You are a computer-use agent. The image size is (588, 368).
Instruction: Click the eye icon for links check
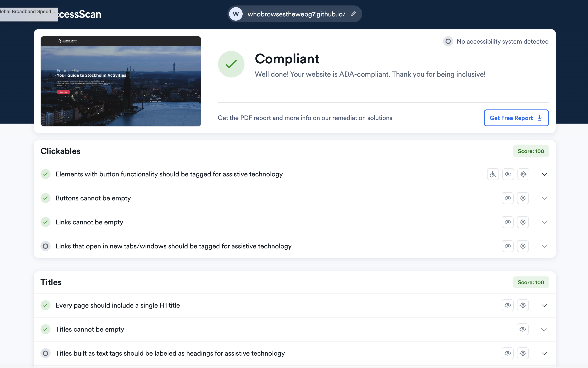[508, 222]
